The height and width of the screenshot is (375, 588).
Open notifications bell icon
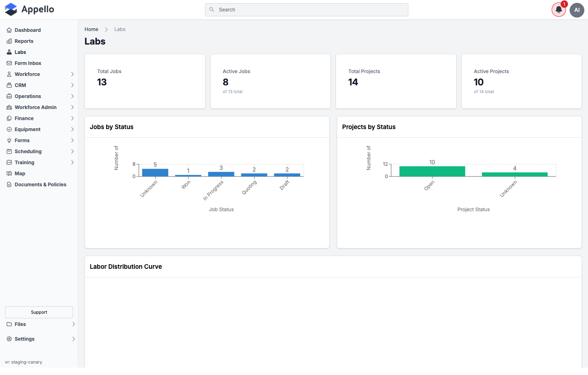point(559,10)
